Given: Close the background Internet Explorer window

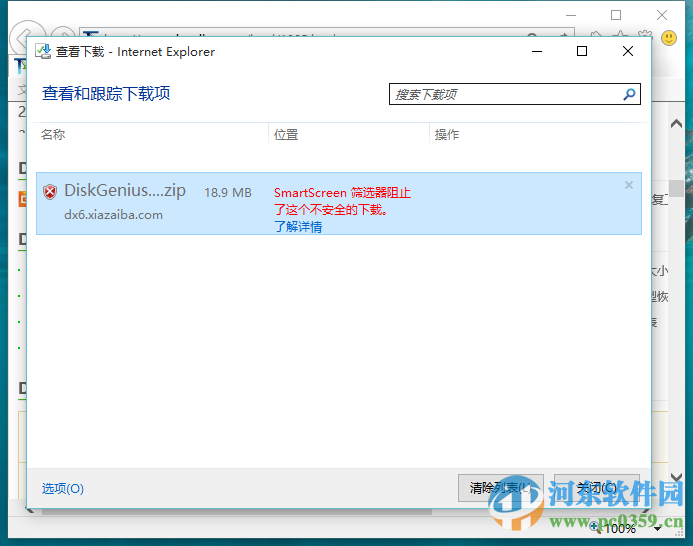Looking at the screenshot, I should click(662, 15).
